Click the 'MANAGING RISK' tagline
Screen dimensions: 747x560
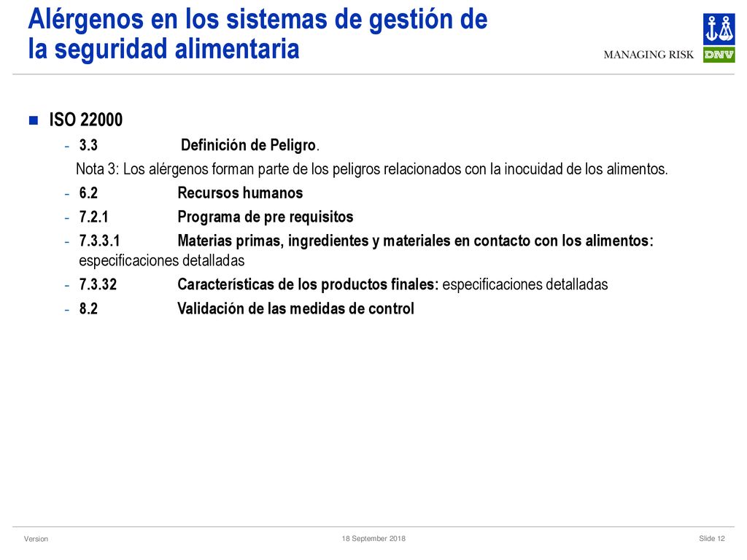click(x=649, y=55)
